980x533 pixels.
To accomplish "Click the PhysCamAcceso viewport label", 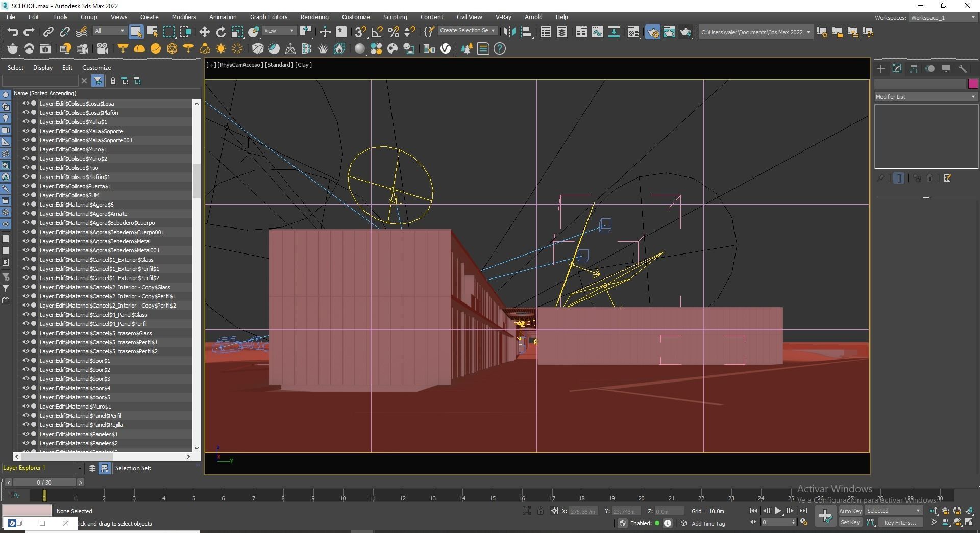I will (240, 65).
